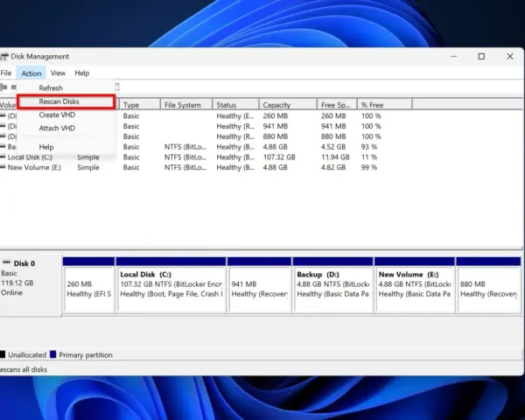
Task: Click the 'Rescans all disks' status bar text
Action: pyautogui.click(x=24, y=370)
